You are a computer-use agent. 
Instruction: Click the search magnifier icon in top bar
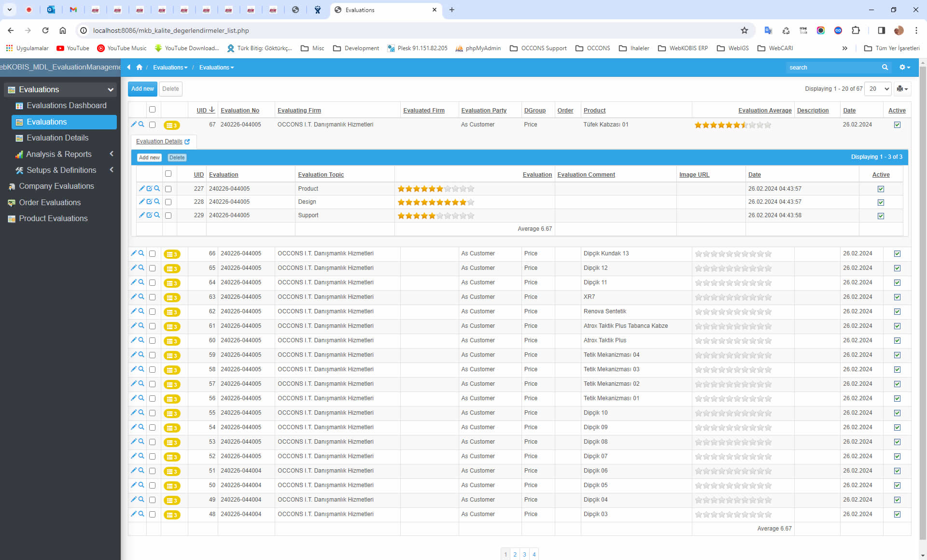[885, 67]
